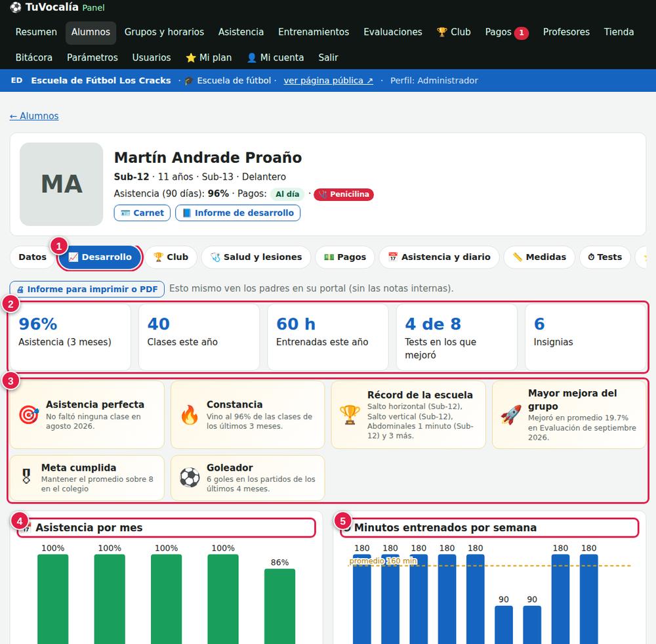Open Resumen in the top navigation
Image resolution: width=656 pixels, height=644 pixels.
coord(36,32)
